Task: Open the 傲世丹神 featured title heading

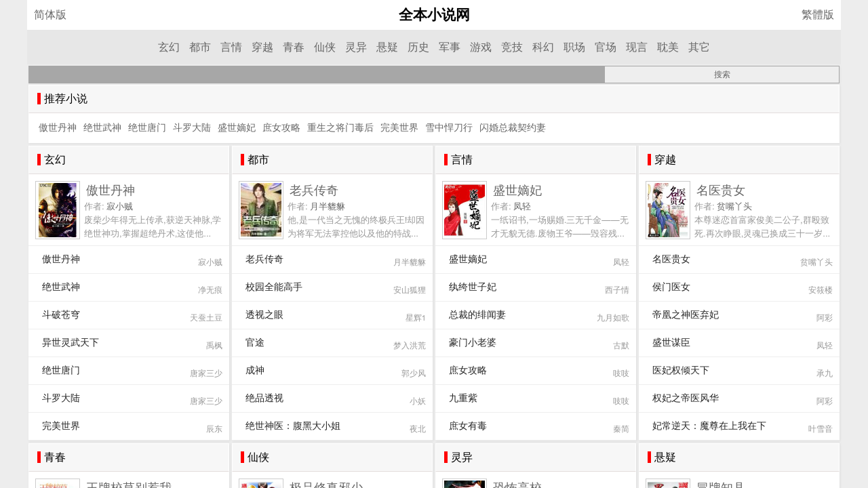Action: pyautogui.click(x=111, y=190)
